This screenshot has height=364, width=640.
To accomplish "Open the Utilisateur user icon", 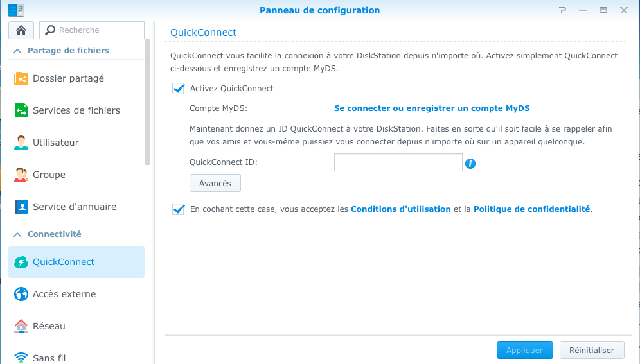I will coord(21,143).
